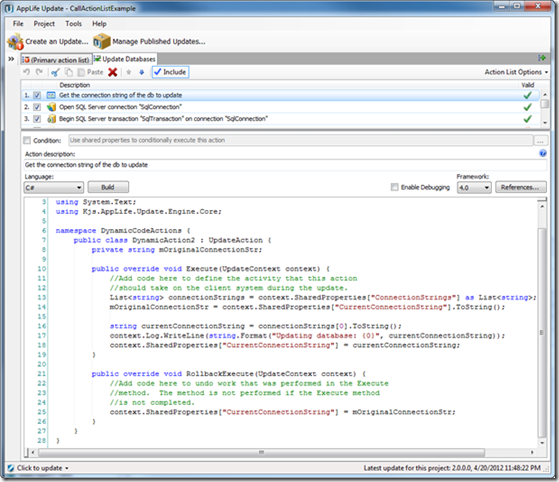This screenshot has height=482, width=559.
Task: Tick the Enable Debugging checkbox
Action: 394,187
